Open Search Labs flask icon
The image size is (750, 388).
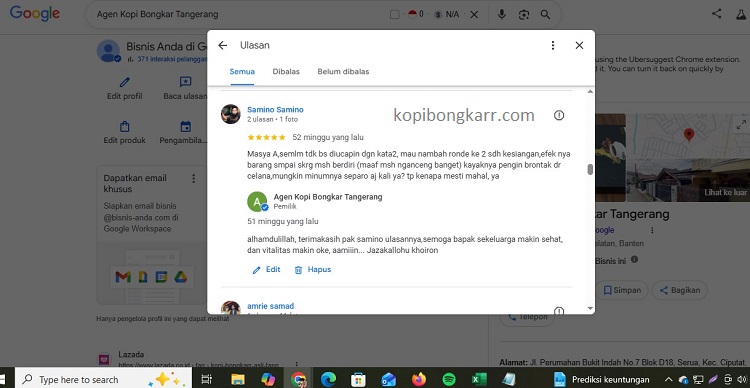pyautogui.click(x=740, y=14)
